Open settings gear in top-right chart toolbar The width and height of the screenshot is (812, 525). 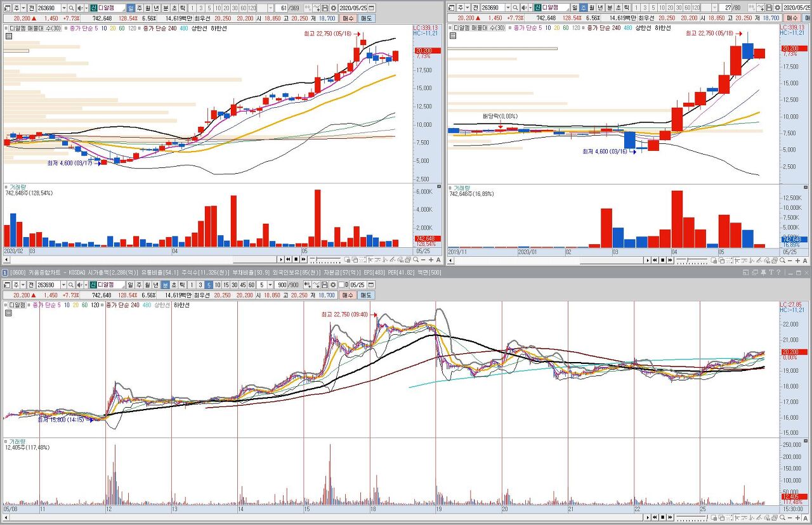[x=776, y=8]
